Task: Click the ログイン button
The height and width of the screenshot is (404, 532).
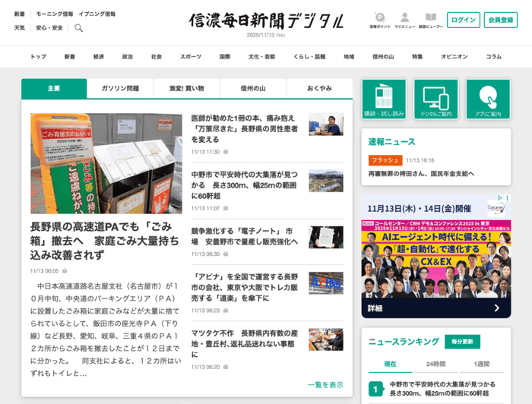Action: [463, 21]
